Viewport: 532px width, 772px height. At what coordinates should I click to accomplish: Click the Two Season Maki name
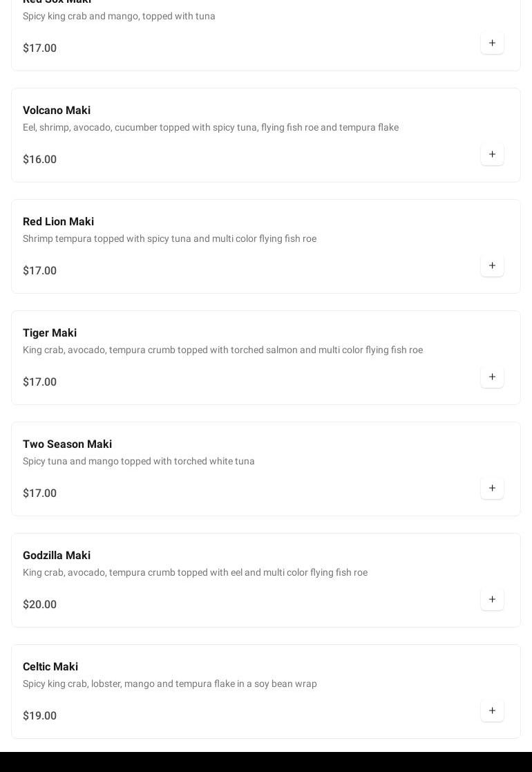click(67, 444)
